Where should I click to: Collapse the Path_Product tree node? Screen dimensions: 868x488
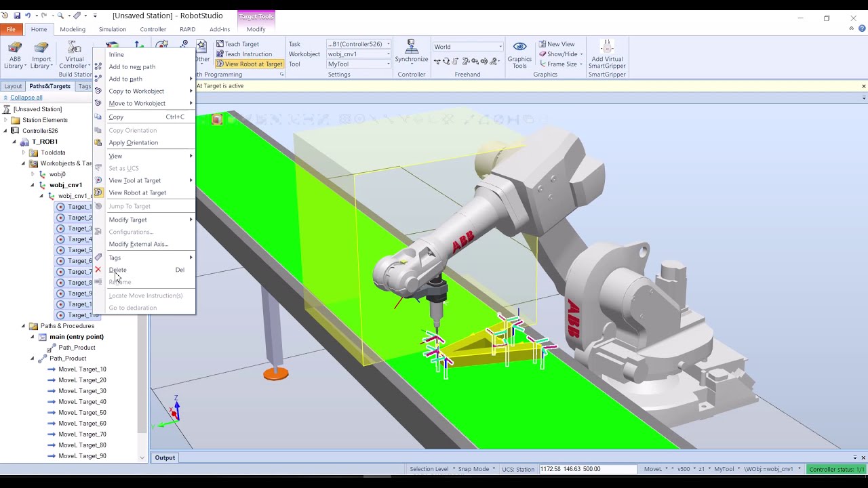point(32,359)
